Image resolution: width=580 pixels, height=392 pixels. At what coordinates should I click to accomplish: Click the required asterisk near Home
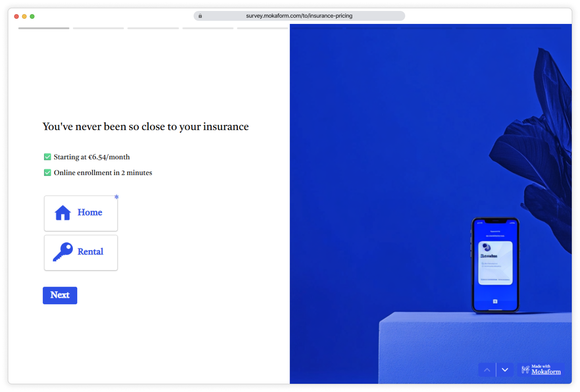tap(116, 197)
